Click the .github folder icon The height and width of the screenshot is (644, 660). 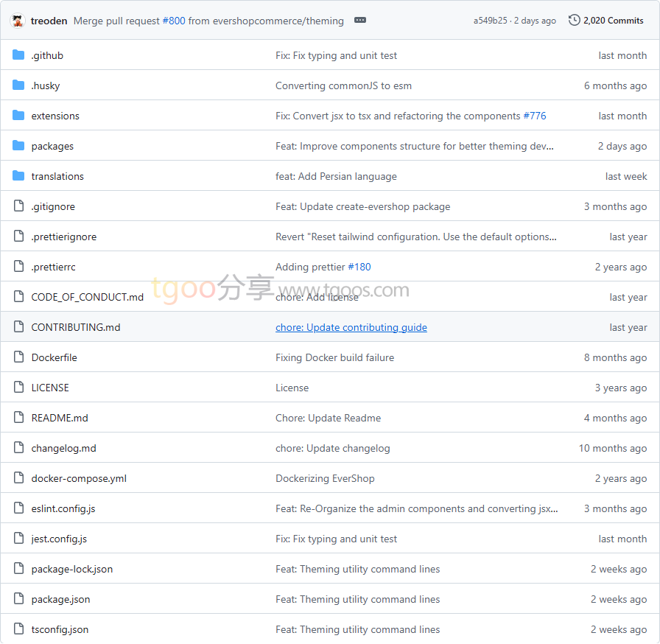tap(18, 55)
